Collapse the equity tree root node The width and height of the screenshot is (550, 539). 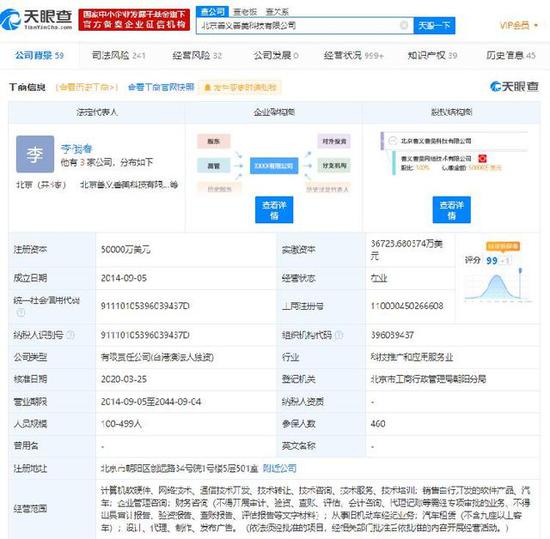[x=392, y=141]
